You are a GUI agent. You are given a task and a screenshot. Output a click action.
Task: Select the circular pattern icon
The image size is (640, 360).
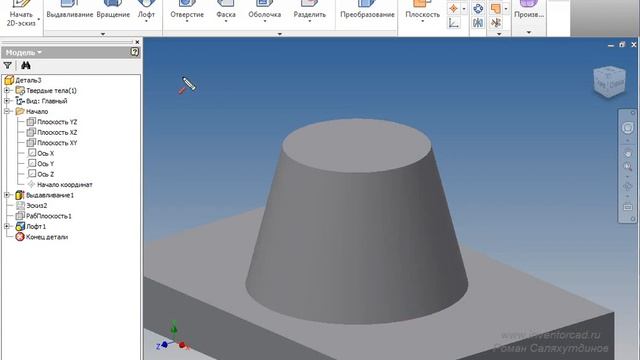[478, 8]
